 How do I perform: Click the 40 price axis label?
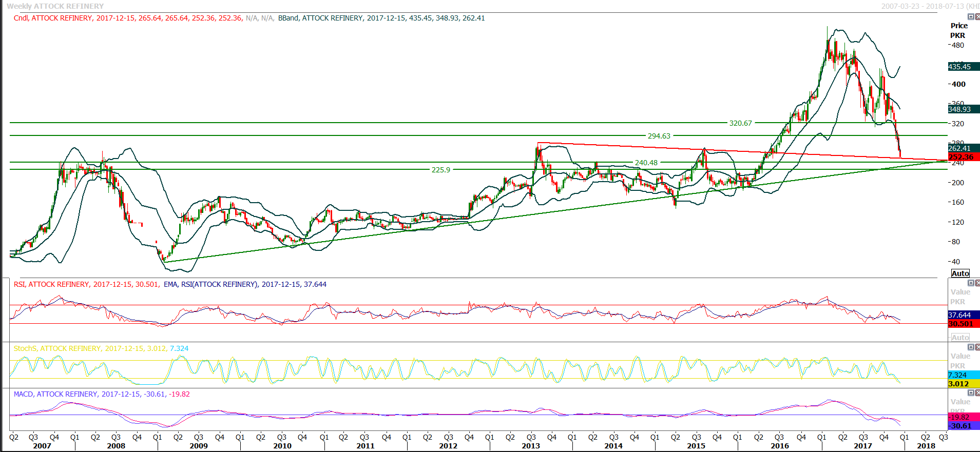point(956,262)
